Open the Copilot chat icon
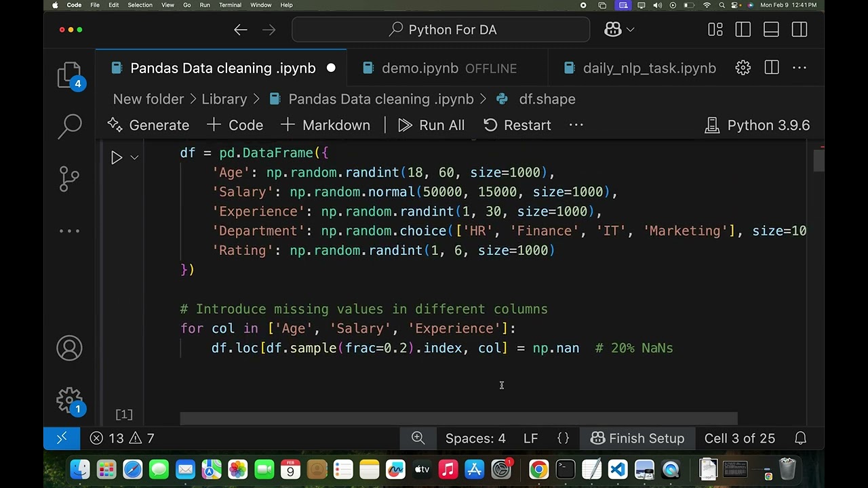This screenshot has height=488, width=868. tap(612, 30)
